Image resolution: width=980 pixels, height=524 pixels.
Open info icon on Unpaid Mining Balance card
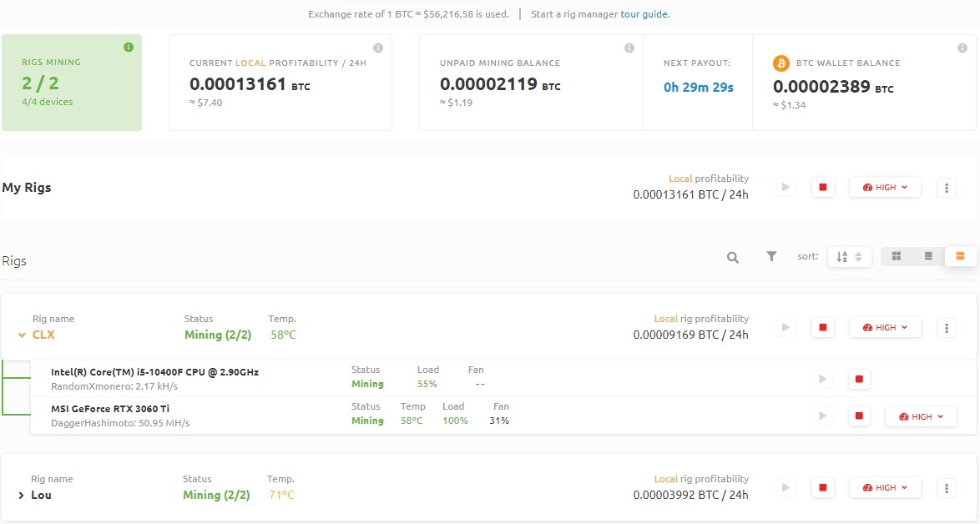tap(629, 48)
